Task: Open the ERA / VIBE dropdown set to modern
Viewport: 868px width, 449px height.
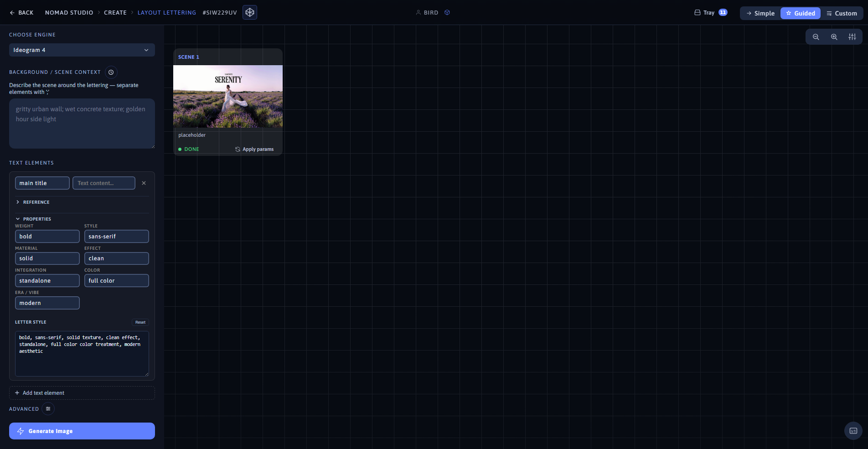Action: (x=47, y=303)
